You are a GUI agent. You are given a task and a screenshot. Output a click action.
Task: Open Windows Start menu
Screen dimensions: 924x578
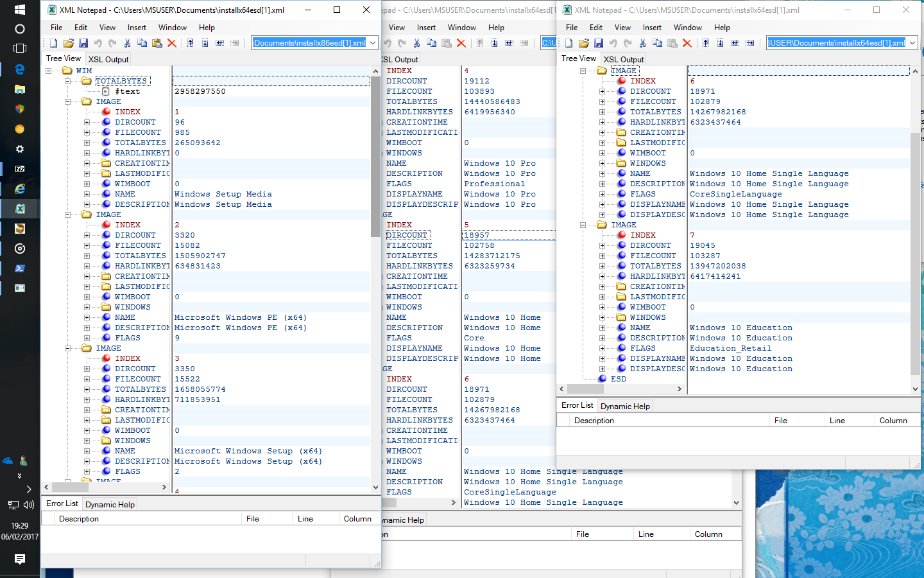point(20,10)
